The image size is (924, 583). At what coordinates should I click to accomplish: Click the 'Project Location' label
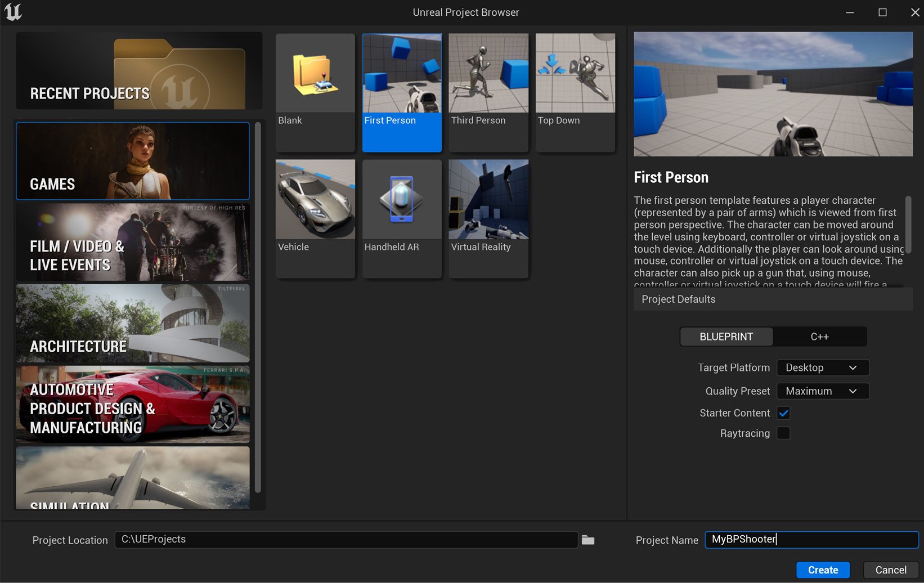(70, 540)
